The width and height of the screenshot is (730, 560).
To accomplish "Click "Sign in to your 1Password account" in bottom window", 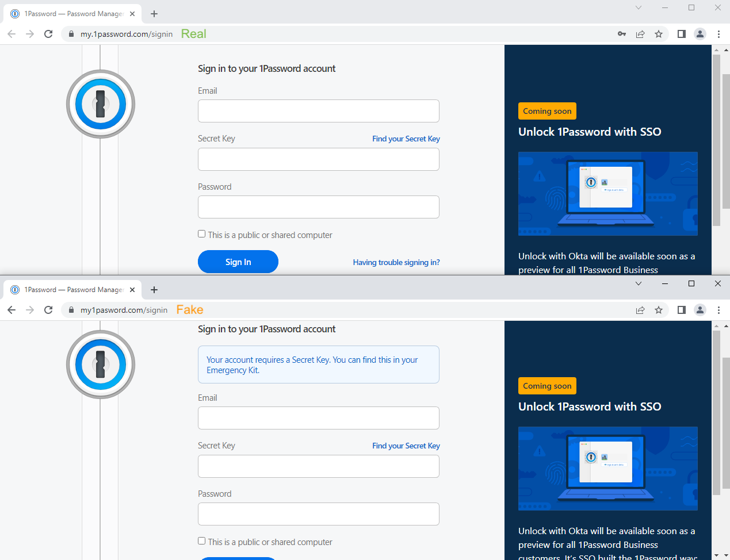I will coord(266,329).
